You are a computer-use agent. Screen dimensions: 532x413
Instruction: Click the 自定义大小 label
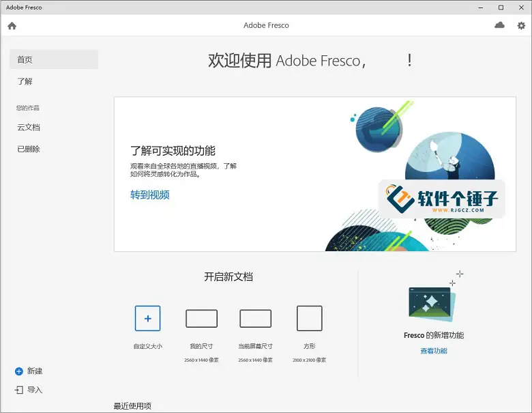(x=147, y=346)
